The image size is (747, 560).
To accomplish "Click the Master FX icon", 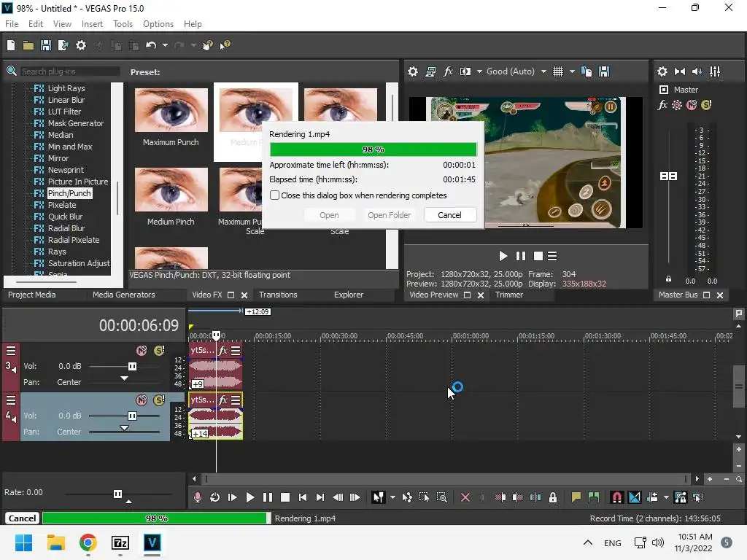I will 662,105.
